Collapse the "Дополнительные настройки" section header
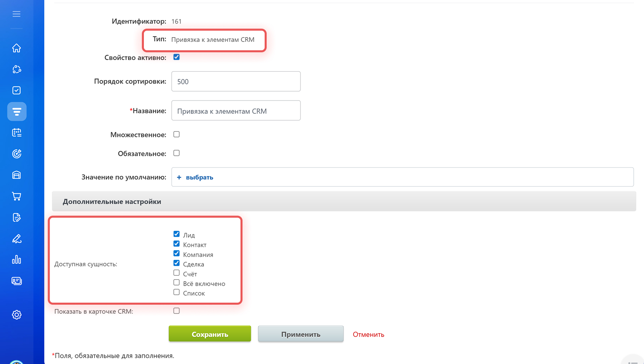This screenshot has width=644, height=364. click(x=112, y=201)
